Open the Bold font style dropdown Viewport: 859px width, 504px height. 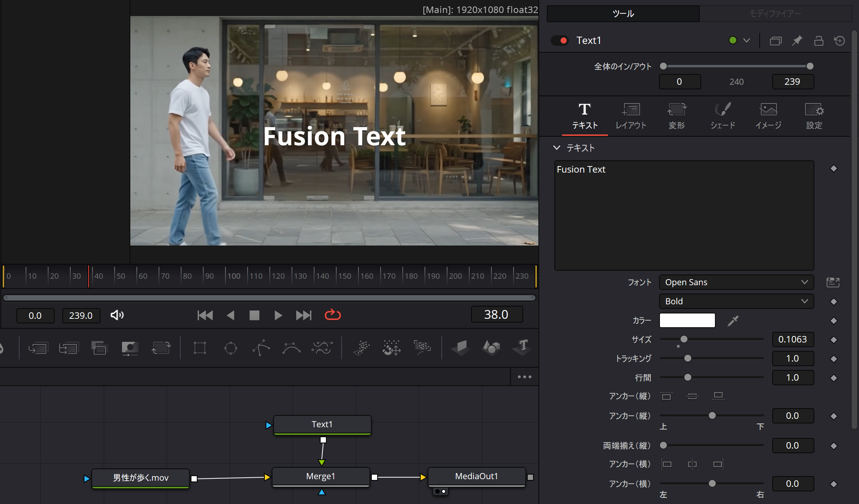click(736, 302)
